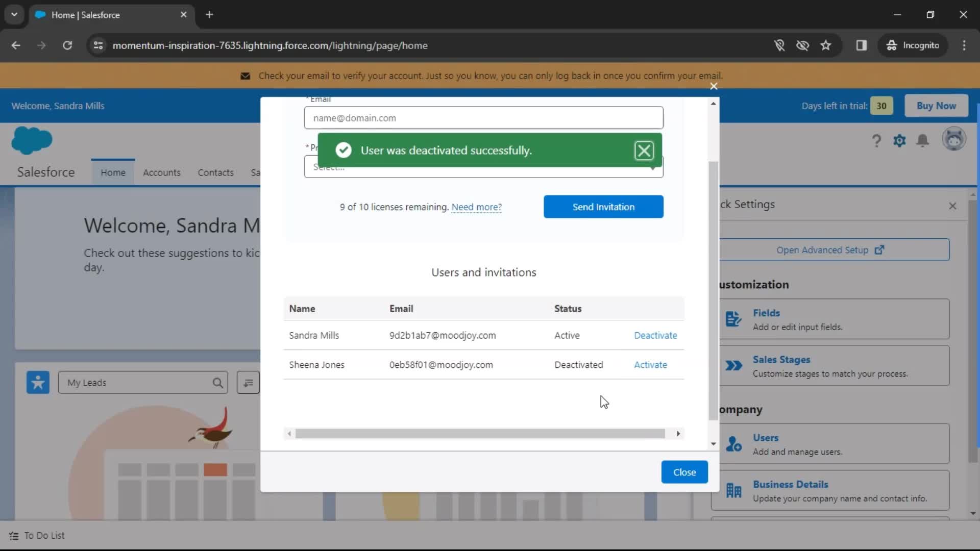980x551 pixels.
Task: Open the Help question mark icon
Action: point(876,140)
